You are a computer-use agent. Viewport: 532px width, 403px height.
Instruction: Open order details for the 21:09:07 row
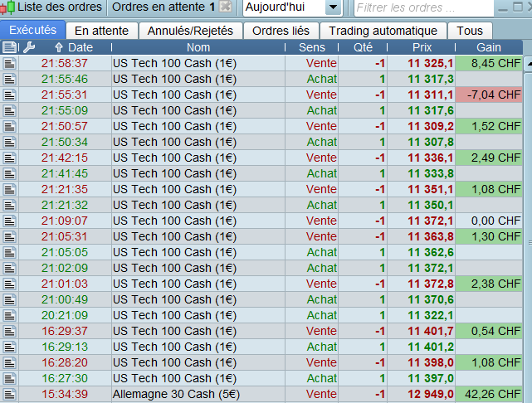pyautogui.click(x=9, y=221)
